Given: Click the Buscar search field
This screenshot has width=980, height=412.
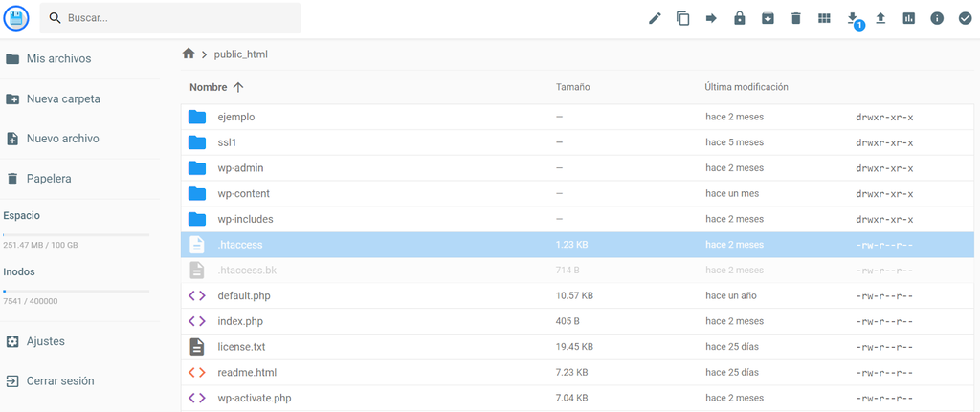Looking at the screenshot, I should [x=170, y=18].
